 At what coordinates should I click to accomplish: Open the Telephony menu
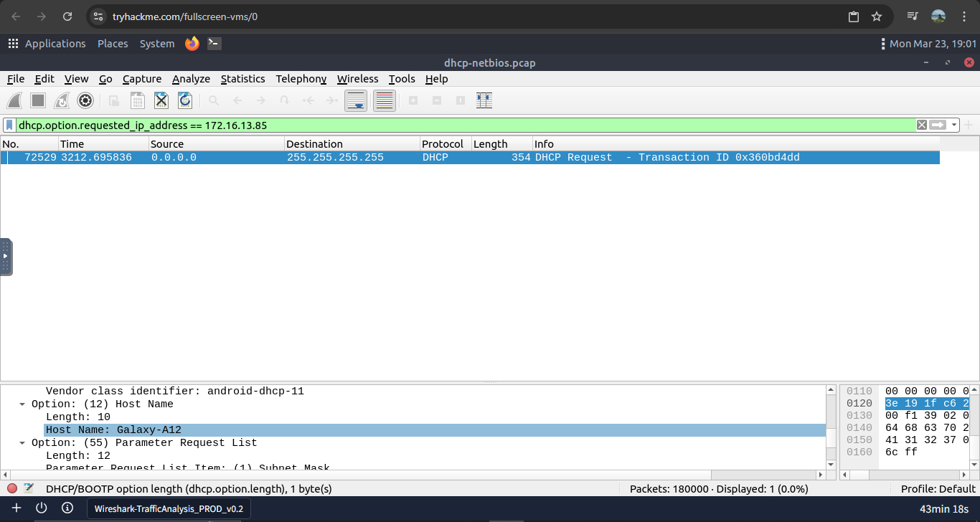[x=301, y=79]
